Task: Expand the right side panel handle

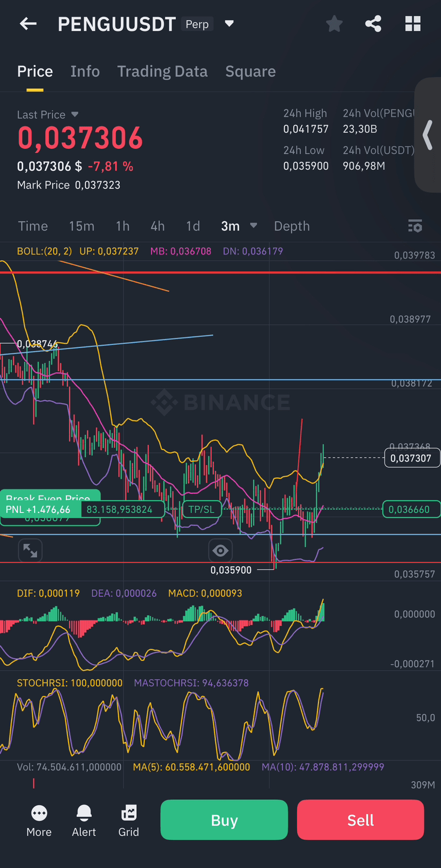Action: [x=428, y=135]
